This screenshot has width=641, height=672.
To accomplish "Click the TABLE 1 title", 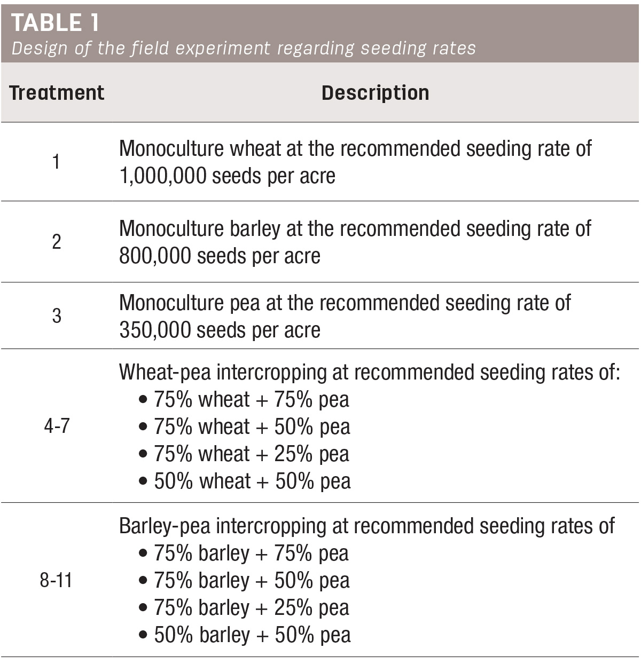I will pos(55,23).
